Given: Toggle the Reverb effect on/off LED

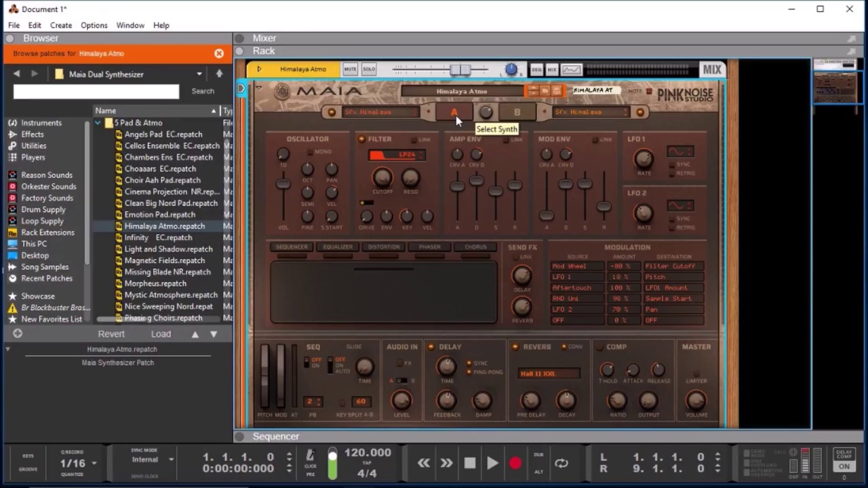Looking at the screenshot, I should [515, 347].
